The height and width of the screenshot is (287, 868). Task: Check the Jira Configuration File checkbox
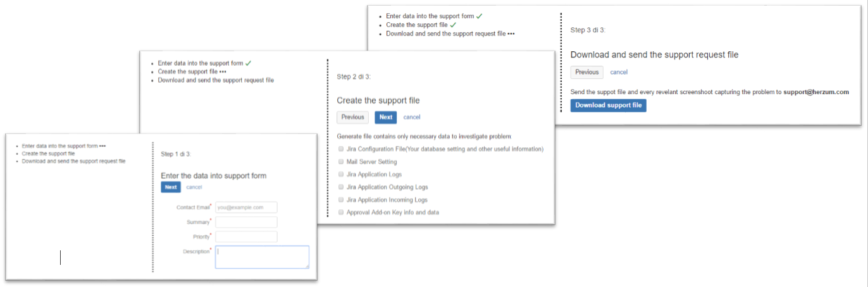341,149
